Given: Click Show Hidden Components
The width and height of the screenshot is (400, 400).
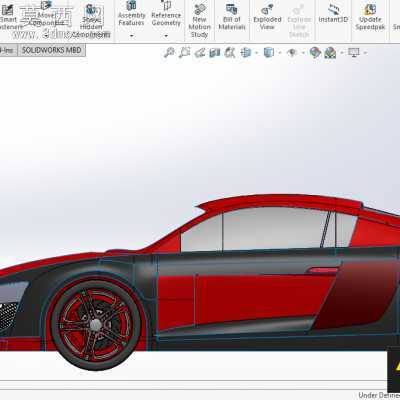Looking at the screenshot, I should [91, 21].
